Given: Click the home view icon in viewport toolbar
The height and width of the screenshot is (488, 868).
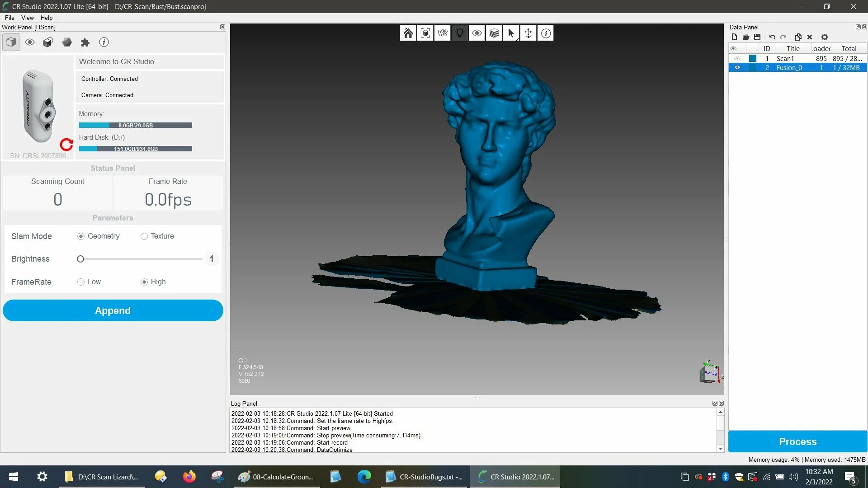Looking at the screenshot, I should (408, 33).
